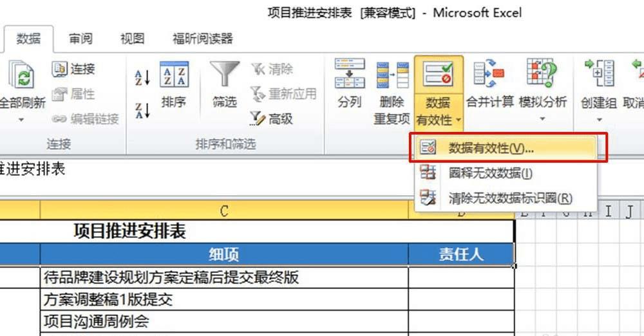Collapse the 数据有效性 dropdown arrow
Screen dimensions: 644x336
(459, 120)
